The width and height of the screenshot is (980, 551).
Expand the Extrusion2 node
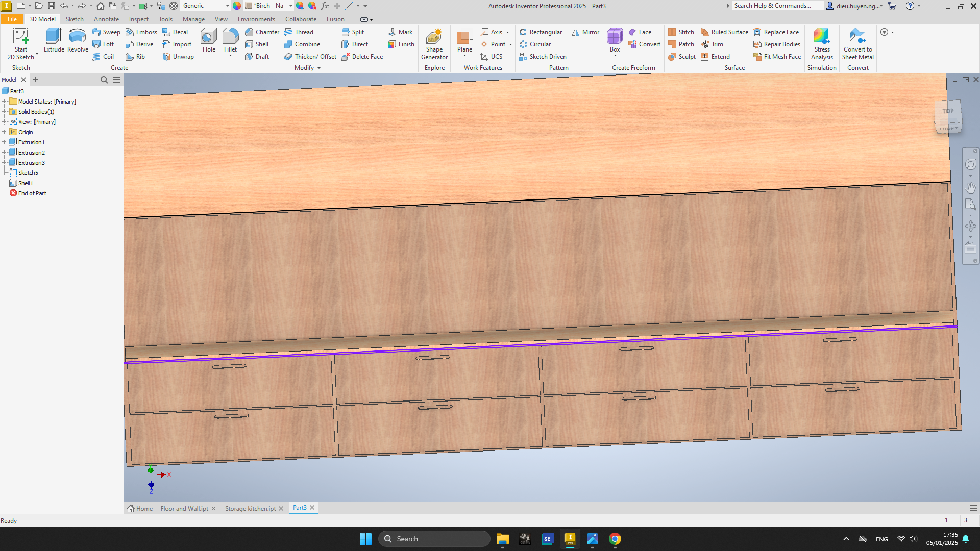[4, 153]
